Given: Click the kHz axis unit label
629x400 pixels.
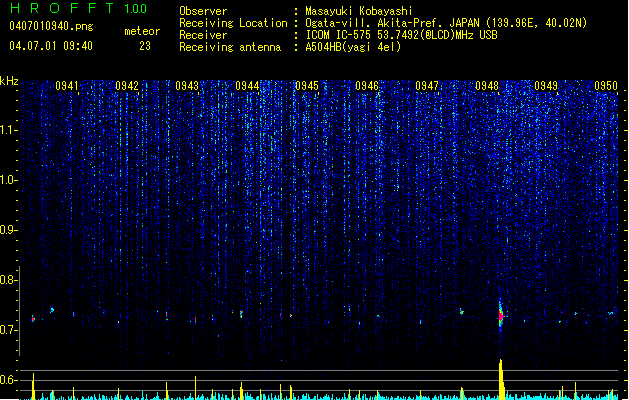Looking at the screenshot, I should pyautogui.click(x=9, y=81).
